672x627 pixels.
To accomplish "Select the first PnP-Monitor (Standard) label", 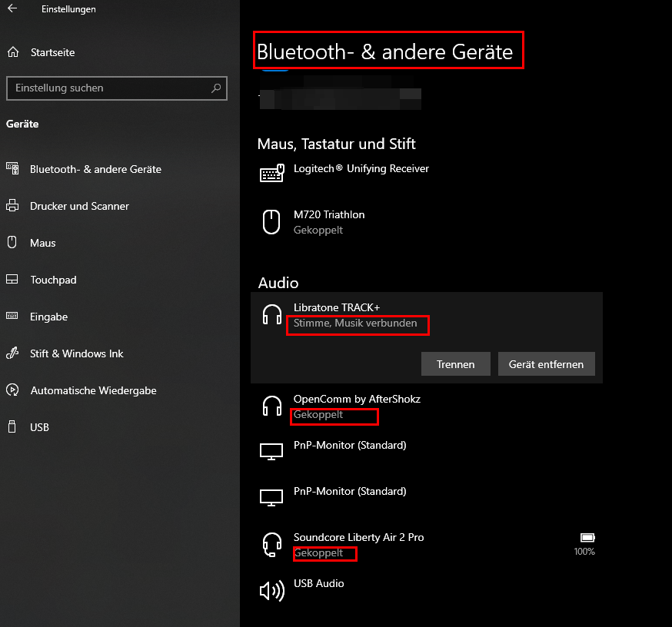I will tap(350, 445).
